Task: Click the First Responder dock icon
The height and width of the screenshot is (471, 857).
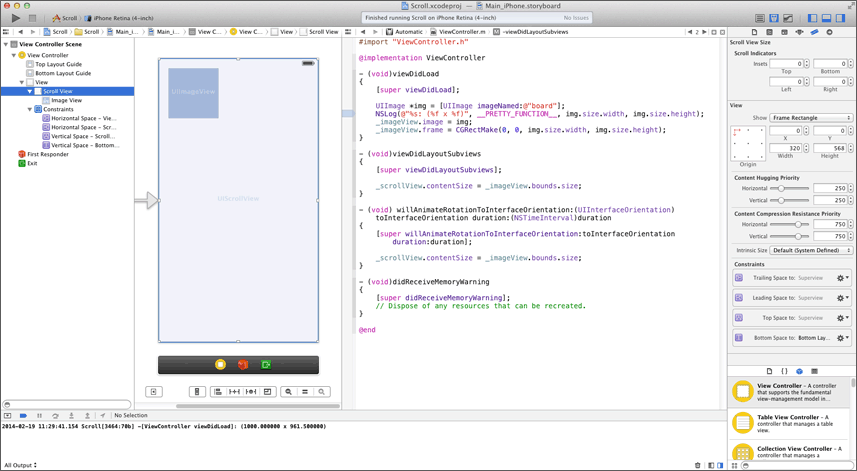Action: pyautogui.click(x=243, y=365)
